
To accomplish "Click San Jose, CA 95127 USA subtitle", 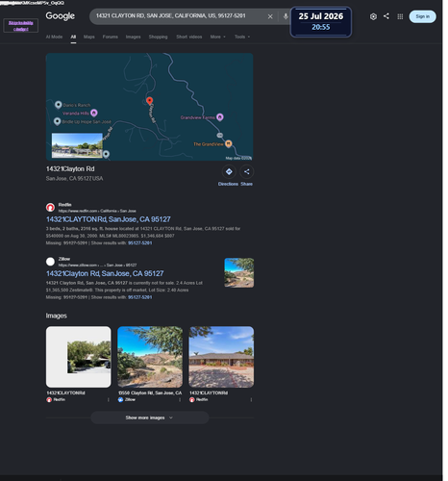I will [x=75, y=180].
